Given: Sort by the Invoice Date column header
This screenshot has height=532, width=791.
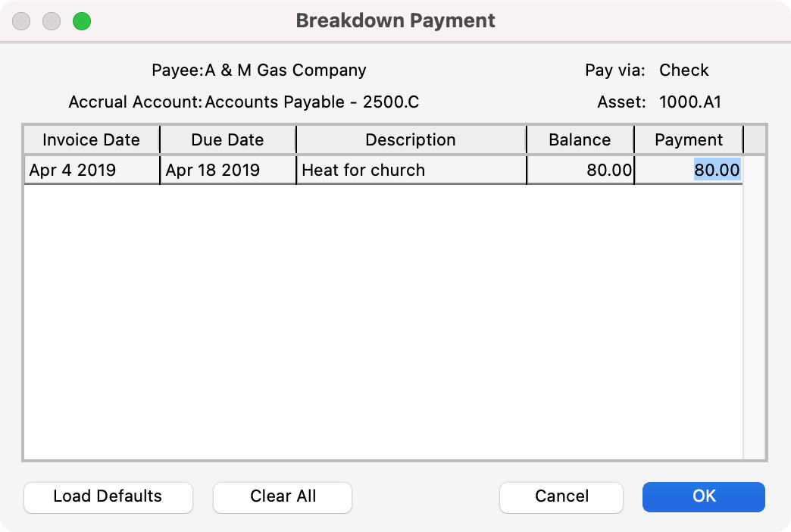Looking at the screenshot, I should tap(91, 140).
